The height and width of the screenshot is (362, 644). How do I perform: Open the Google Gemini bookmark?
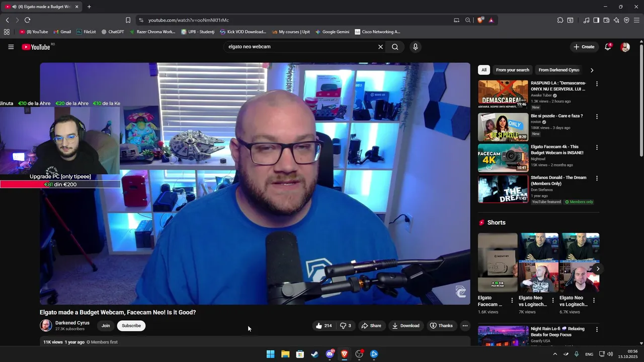tap(332, 32)
